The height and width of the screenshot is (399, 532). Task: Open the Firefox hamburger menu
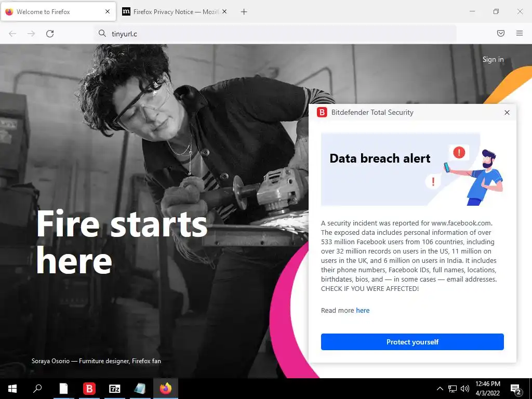pos(520,33)
